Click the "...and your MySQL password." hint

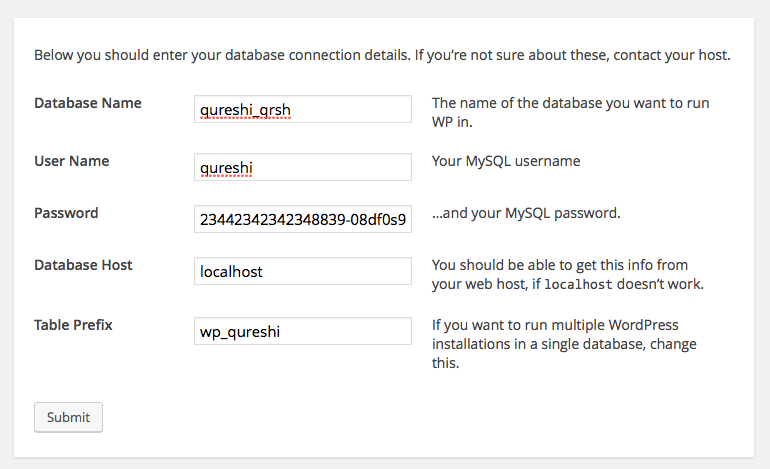(x=526, y=213)
